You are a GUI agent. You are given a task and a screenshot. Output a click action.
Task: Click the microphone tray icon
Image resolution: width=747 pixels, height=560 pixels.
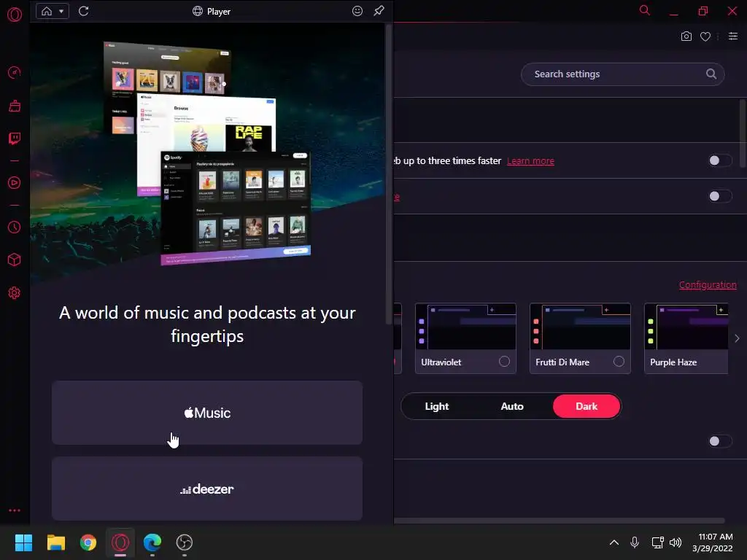tap(635, 542)
